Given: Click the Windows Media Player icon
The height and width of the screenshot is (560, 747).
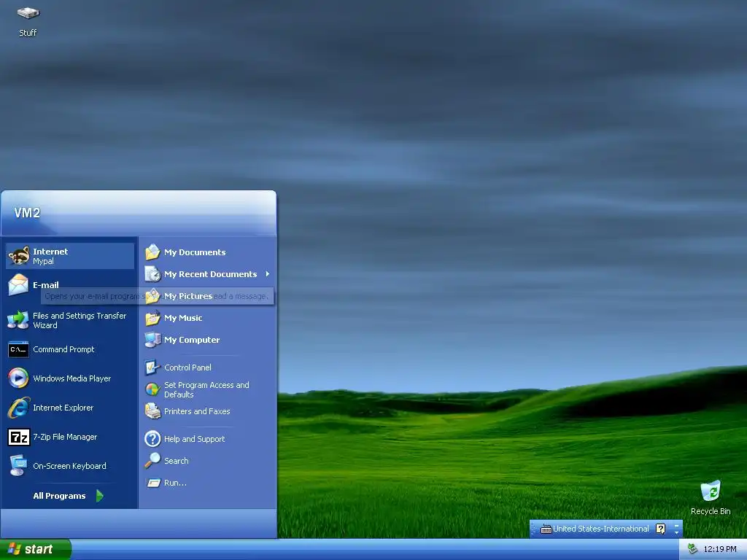Looking at the screenshot, I should point(18,378).
